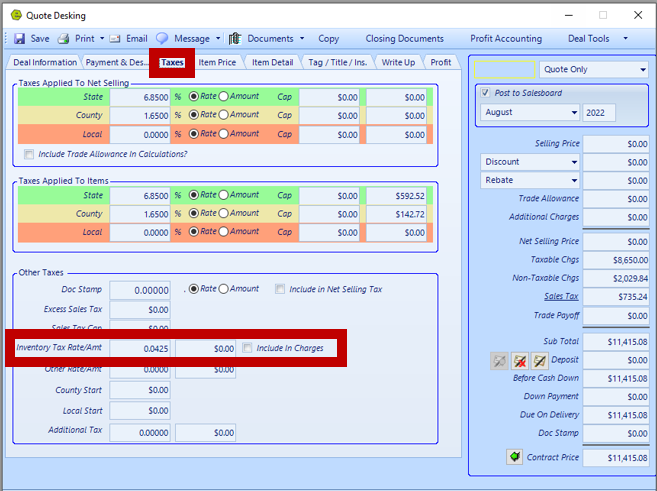Click the Trade Allowance amount field
Image resolution: width=657 pixels, height=491 pixels.
(x=616, y=199)
